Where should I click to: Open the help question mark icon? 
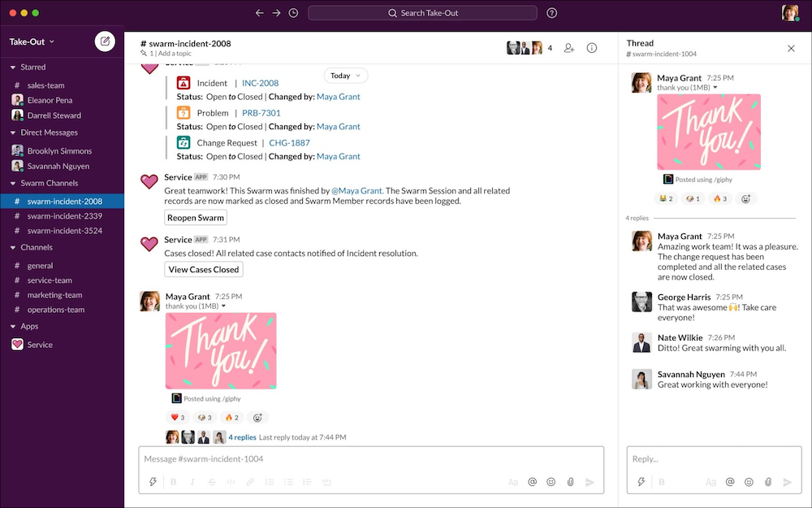click(552, 13)
